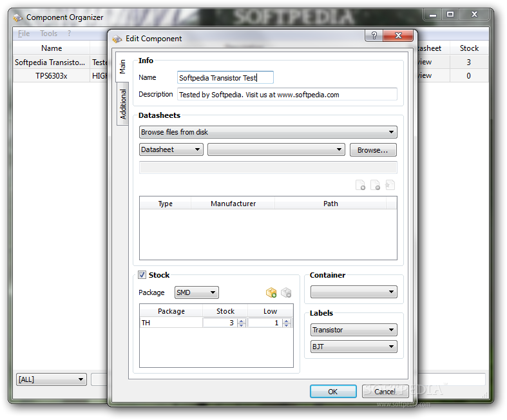This screenshot has height=420, width=507.
Task: Close the Edit Component dialog
Action: [398, 35]
